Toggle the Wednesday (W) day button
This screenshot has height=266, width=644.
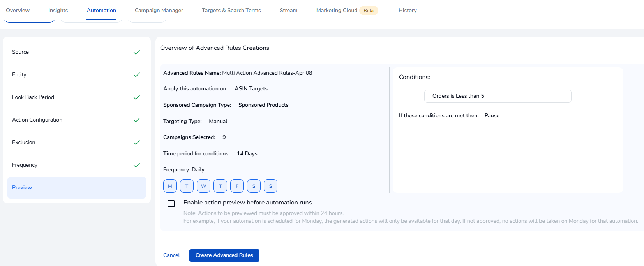203,186
